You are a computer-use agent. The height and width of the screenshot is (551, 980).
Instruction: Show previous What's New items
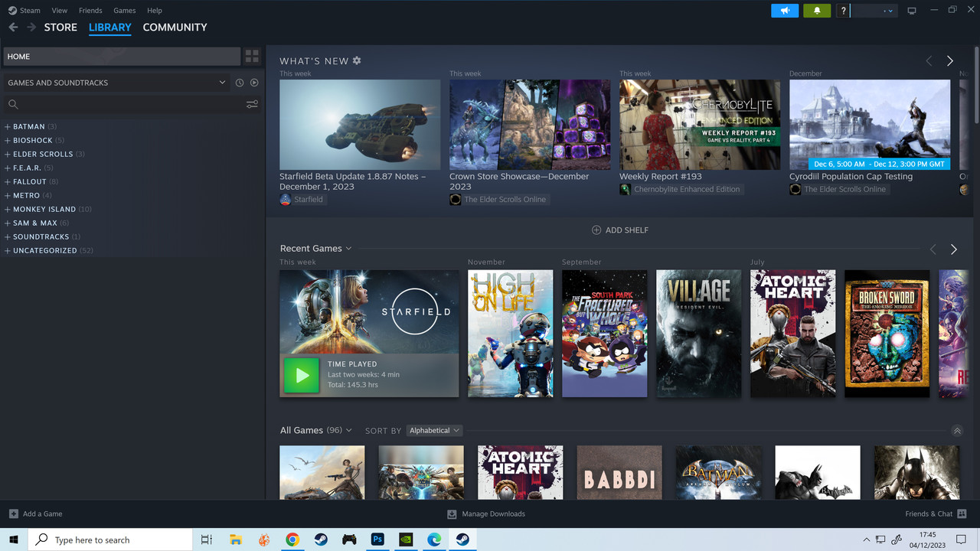tap(929, 60)
